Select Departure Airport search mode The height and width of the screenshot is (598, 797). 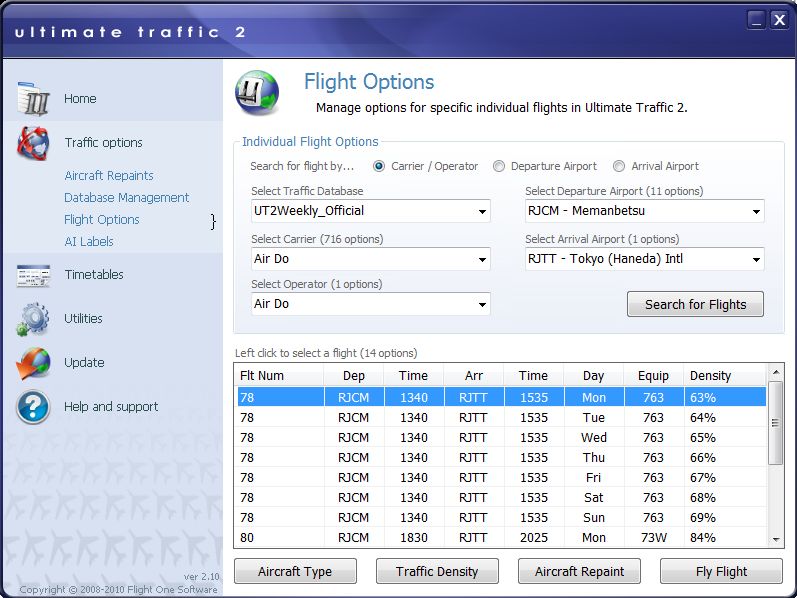tap(499, 166)
